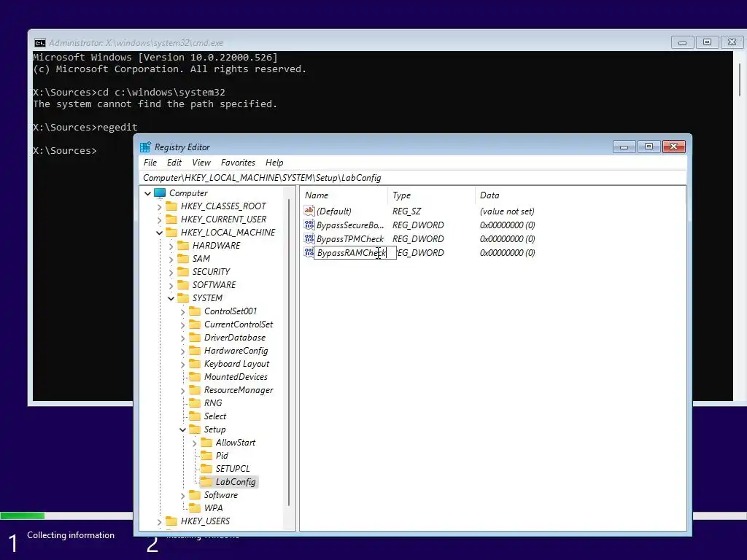Click the HKEY_CLASSES_ROOT folder icon

171,206
